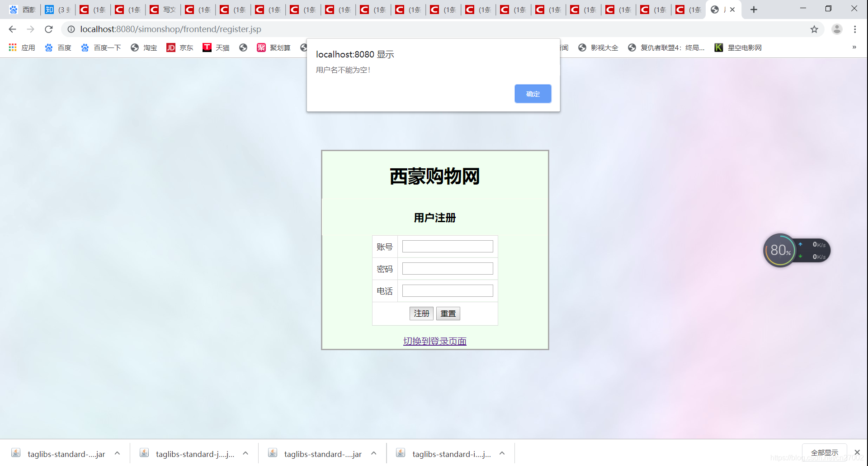Close the active tab
This screenshot has width=868, height=466.
point(732,10)
